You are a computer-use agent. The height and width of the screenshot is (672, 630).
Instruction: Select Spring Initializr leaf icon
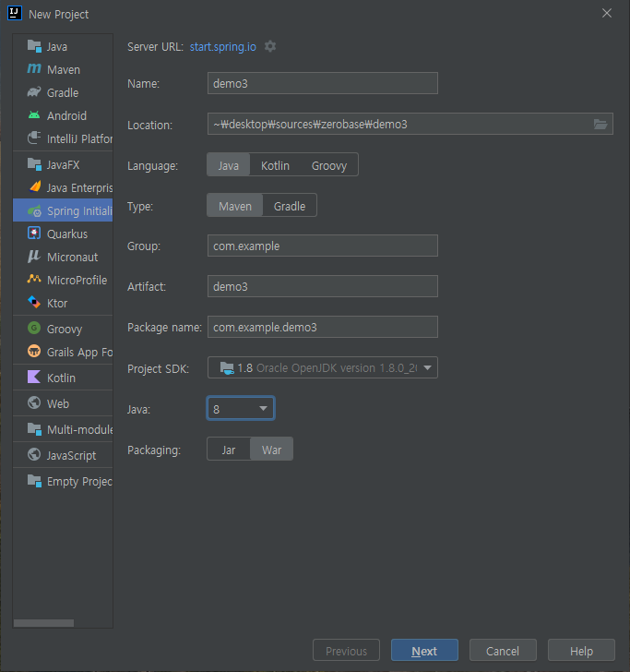click(x=34, y=210)
